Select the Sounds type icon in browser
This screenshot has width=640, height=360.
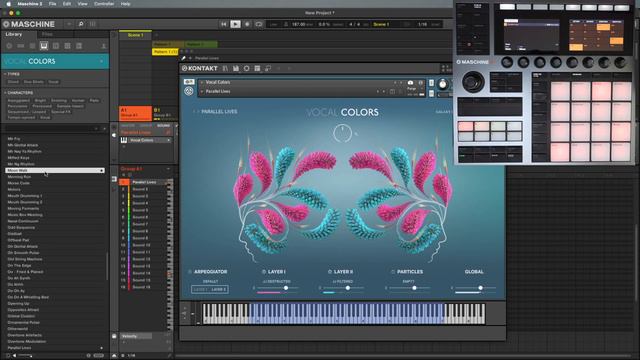32,46
